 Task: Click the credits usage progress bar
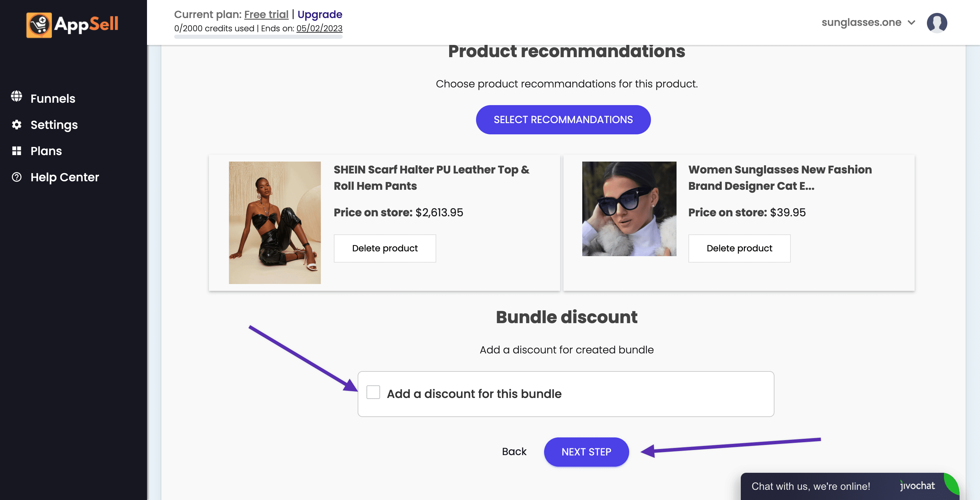point(258,37)
